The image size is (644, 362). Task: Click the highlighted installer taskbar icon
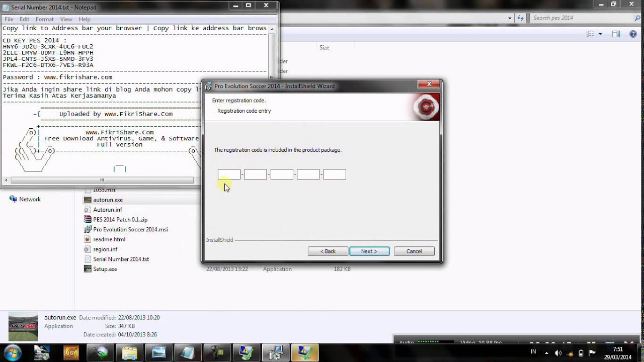pyautogui.click(x=304, y=352)
